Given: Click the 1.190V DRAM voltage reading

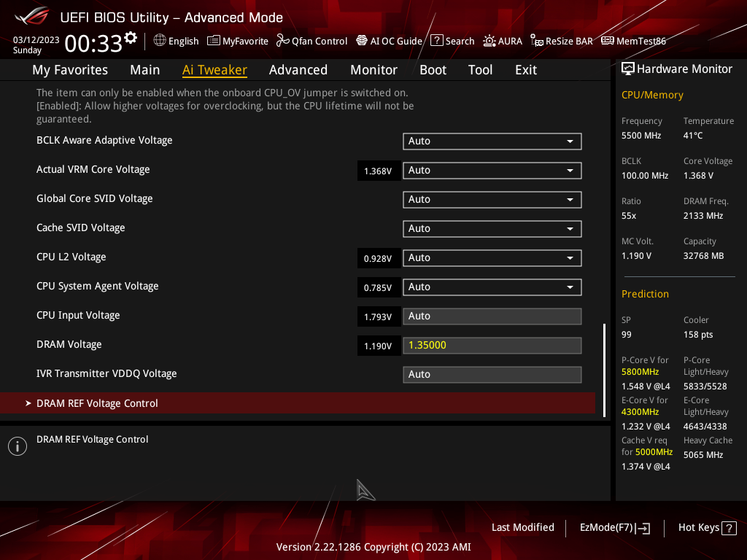Looking at the screenshot, I should 379,346.
